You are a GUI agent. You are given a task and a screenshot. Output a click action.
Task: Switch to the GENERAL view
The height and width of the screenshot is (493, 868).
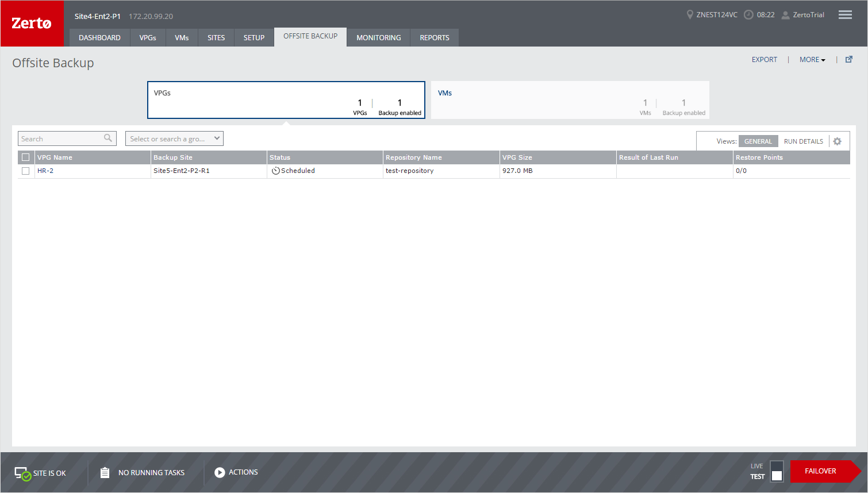758,141
